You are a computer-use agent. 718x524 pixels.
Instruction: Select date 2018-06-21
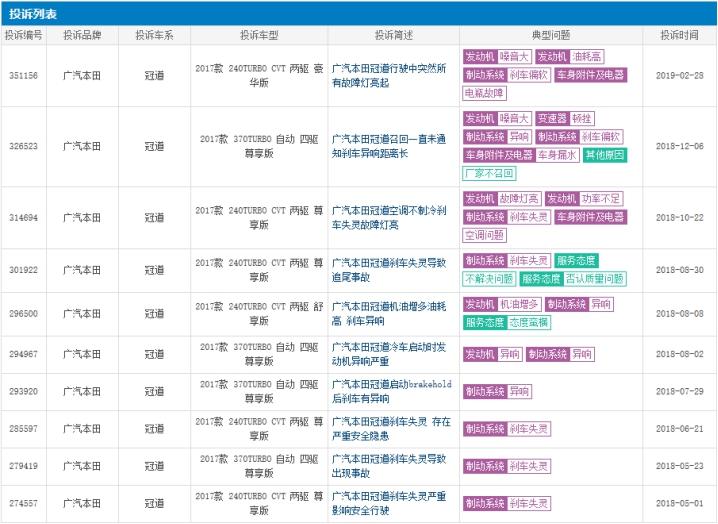(x=680, y=429)
